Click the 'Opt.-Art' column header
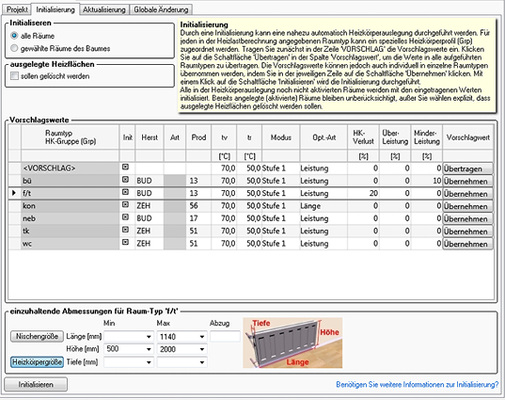The width and height of the screenshot is (505, 400). (324, 137)
